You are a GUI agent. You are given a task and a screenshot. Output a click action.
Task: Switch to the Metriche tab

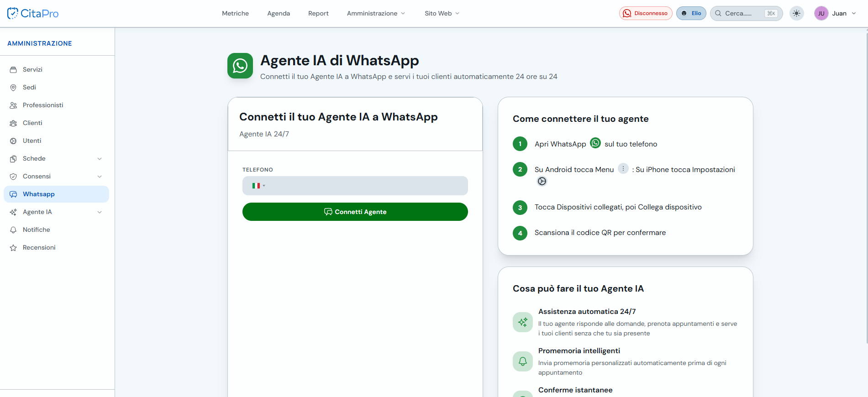(x=235, y=13)
